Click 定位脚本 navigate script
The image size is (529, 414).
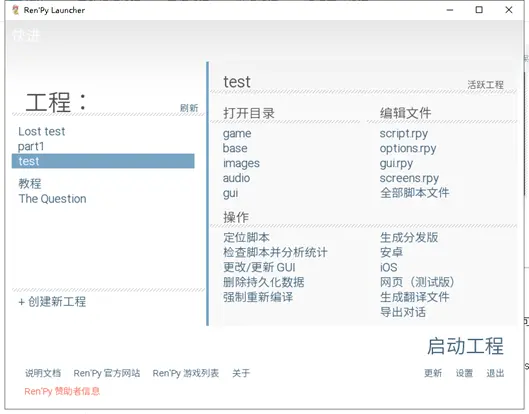(x=246, y=238)
